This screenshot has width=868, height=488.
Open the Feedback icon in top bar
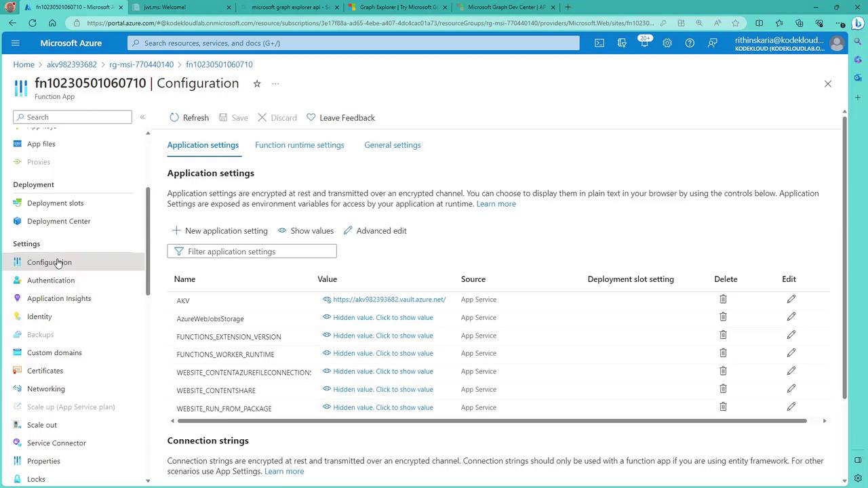712,43
